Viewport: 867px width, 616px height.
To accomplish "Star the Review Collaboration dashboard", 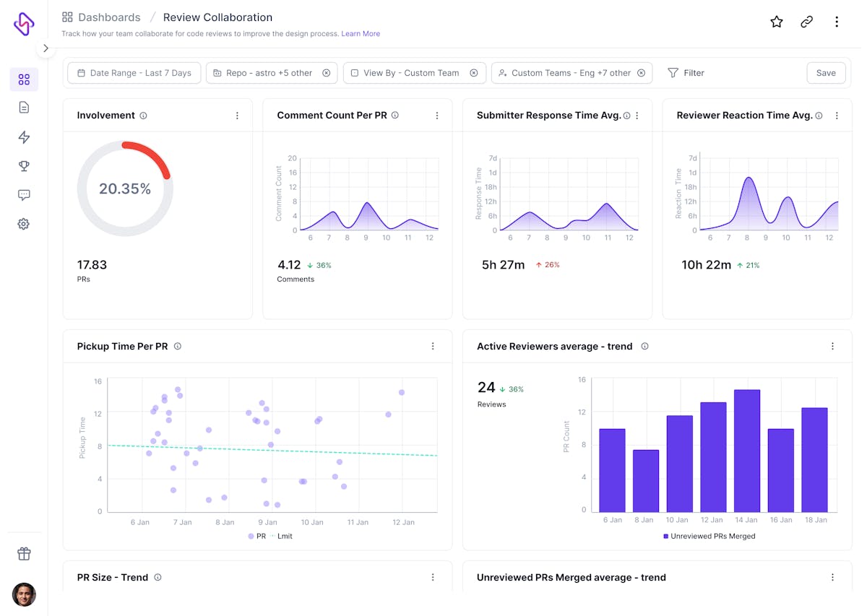I will click(x=777, y=22).
